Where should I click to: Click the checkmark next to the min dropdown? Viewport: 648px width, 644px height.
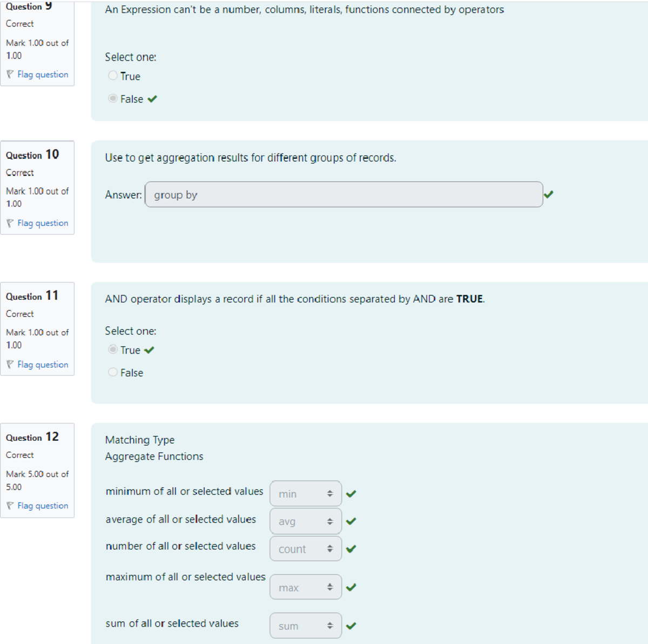[x=351, y=494]
